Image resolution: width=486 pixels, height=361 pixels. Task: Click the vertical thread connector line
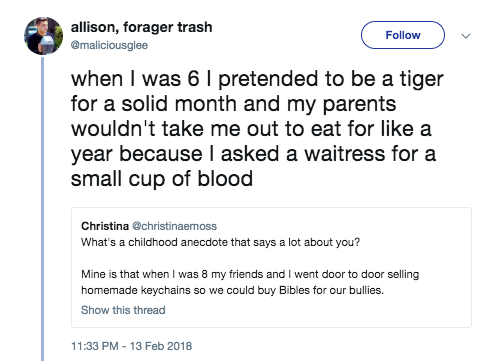(x=42, y=209)
